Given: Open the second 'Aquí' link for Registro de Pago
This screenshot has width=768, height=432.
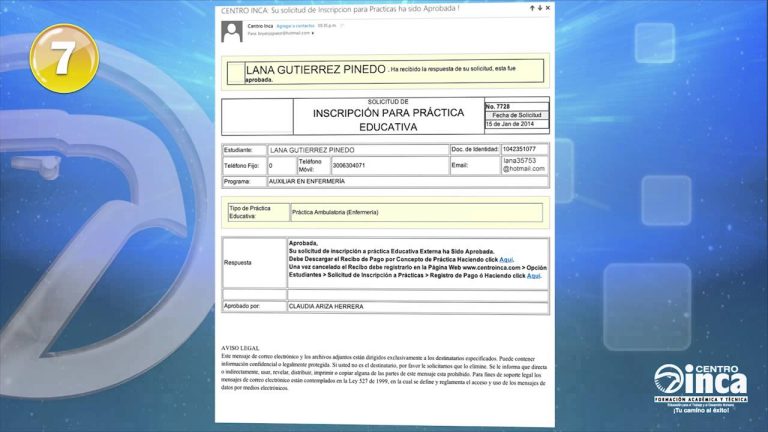Looking at the screenshot, I should [x=533, y=276].
